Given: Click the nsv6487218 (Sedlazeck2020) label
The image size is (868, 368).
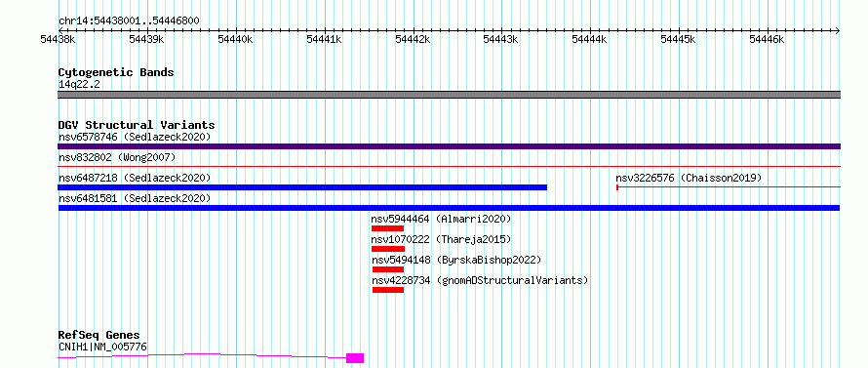Looking at the screenshot, I should (x=135, y=178).
